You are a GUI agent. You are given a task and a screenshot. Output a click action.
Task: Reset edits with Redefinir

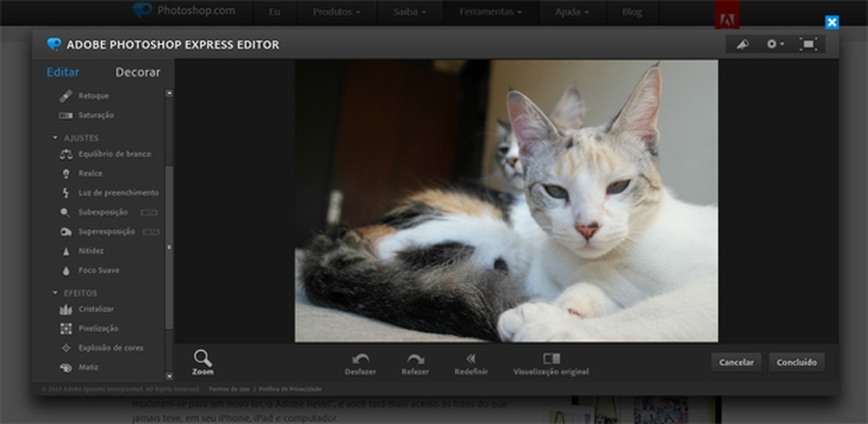click(471, 360)
